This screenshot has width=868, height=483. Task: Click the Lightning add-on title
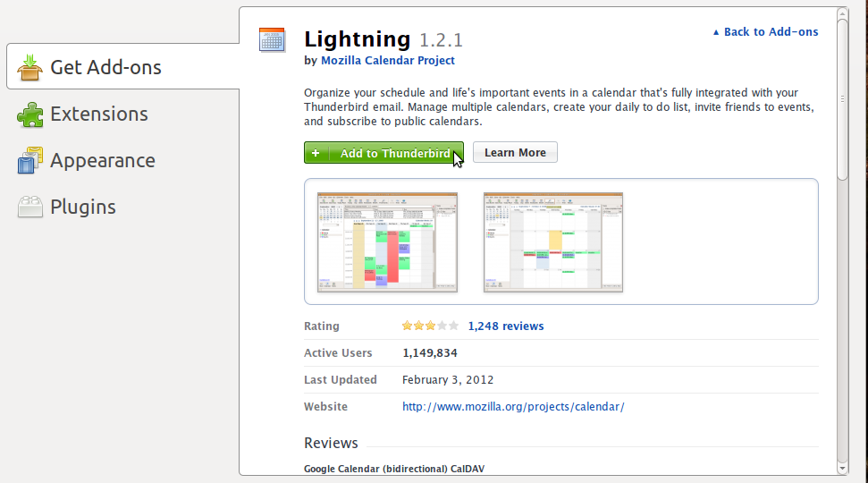pyautogui.click(x=357, y=38)
